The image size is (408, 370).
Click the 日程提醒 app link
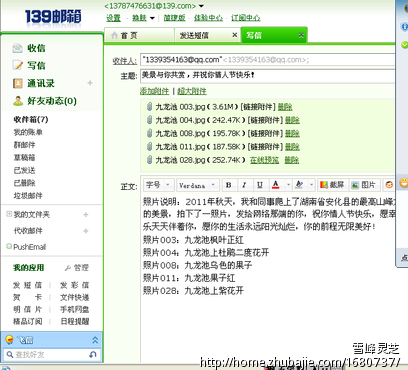(x=75, y=321)
